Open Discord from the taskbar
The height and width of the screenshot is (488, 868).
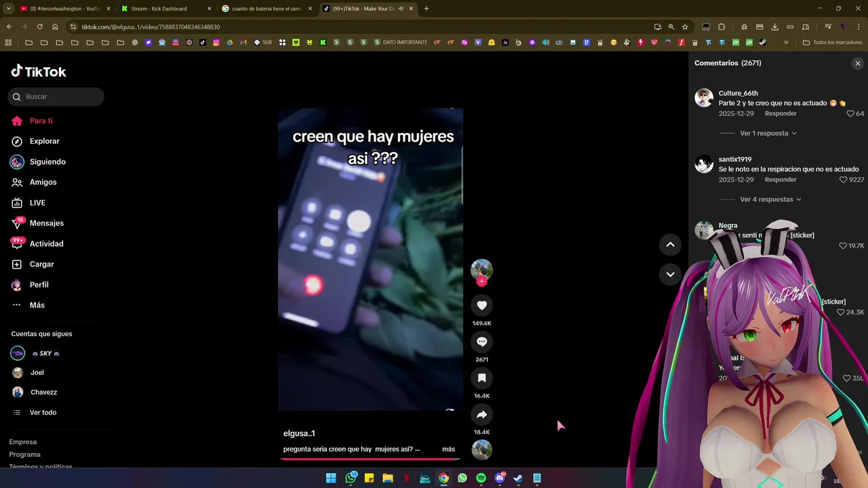click(x=500, y=478)
